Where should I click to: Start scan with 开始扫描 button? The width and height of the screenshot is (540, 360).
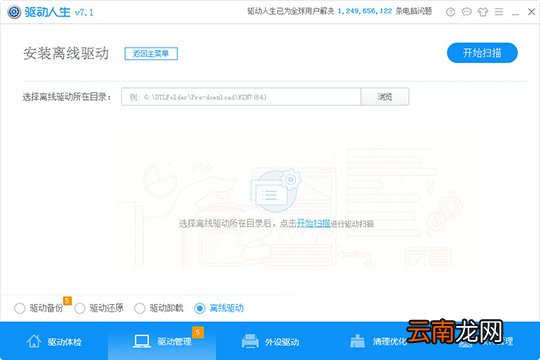coord(482,53)
